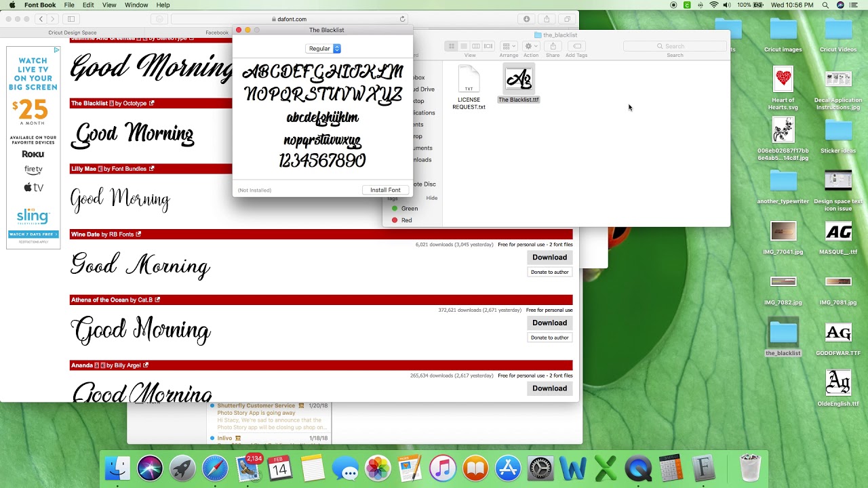Screen dimensions: 868x488
Task: Open Finder Arrange dropdown
Action: click(x=509, y=46)
